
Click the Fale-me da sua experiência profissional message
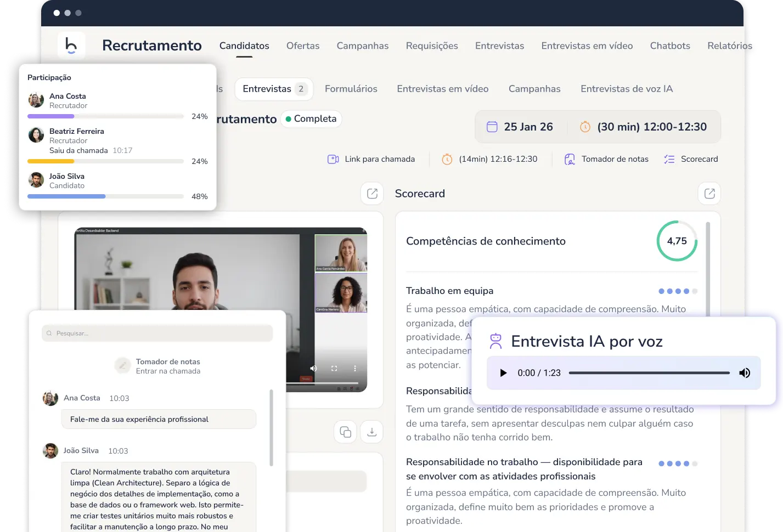159,419
